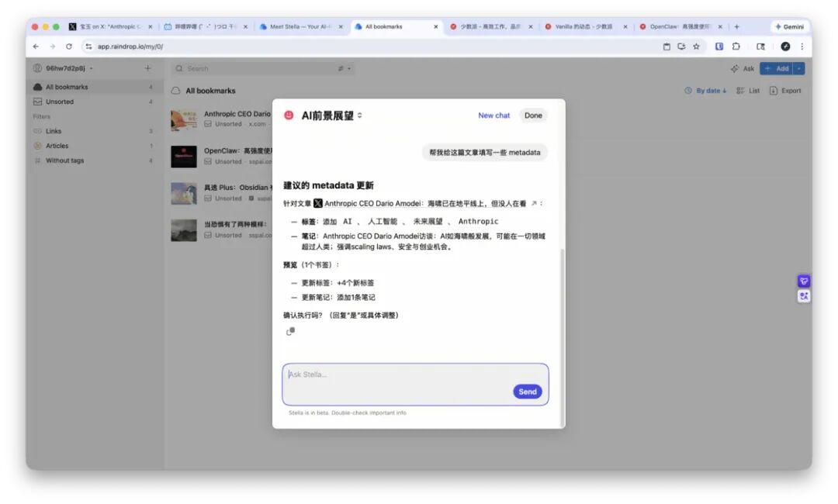Start a New chat with Stella
Screen dimensions: 838x504
click(493, 116)
